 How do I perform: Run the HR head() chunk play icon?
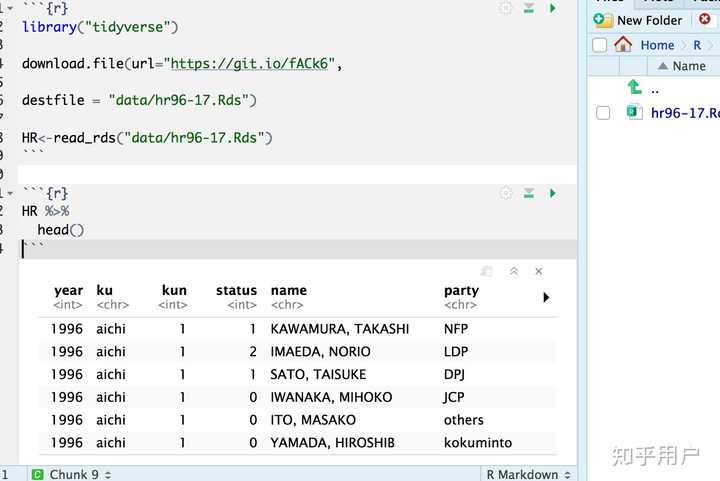point(553,193)
